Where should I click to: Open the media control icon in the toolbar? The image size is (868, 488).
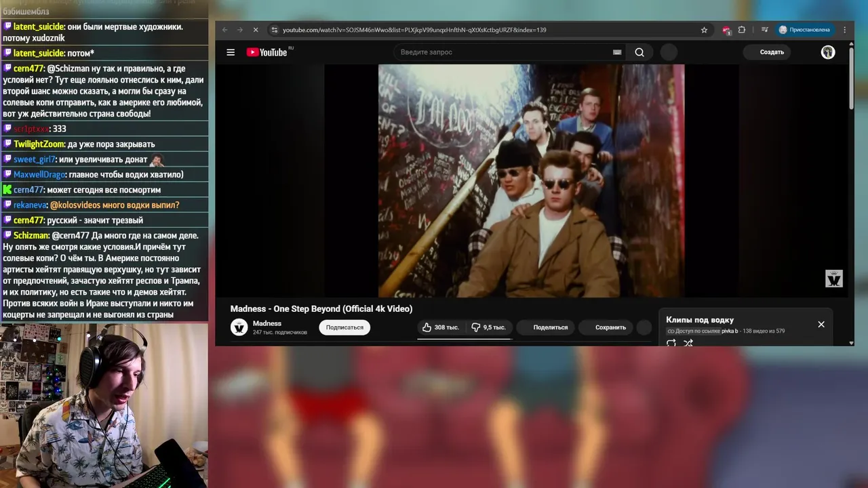coord(764,30)
